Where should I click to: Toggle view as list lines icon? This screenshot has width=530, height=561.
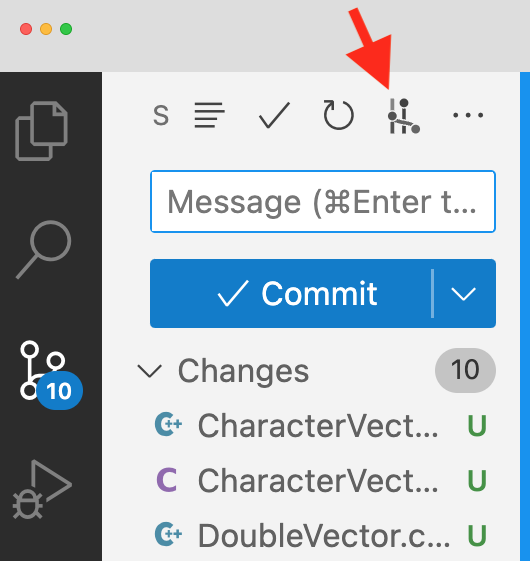[x=210, y=115]
